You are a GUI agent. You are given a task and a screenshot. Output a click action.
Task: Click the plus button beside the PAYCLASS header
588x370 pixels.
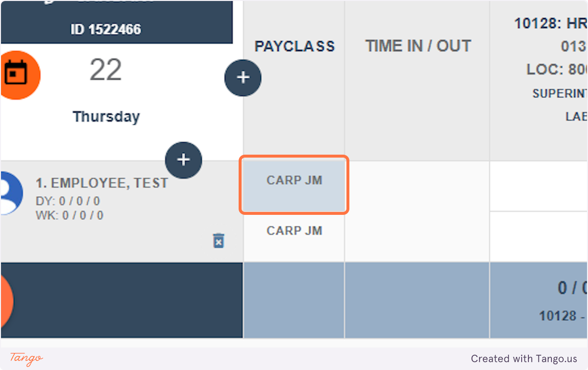click(243, 78)
